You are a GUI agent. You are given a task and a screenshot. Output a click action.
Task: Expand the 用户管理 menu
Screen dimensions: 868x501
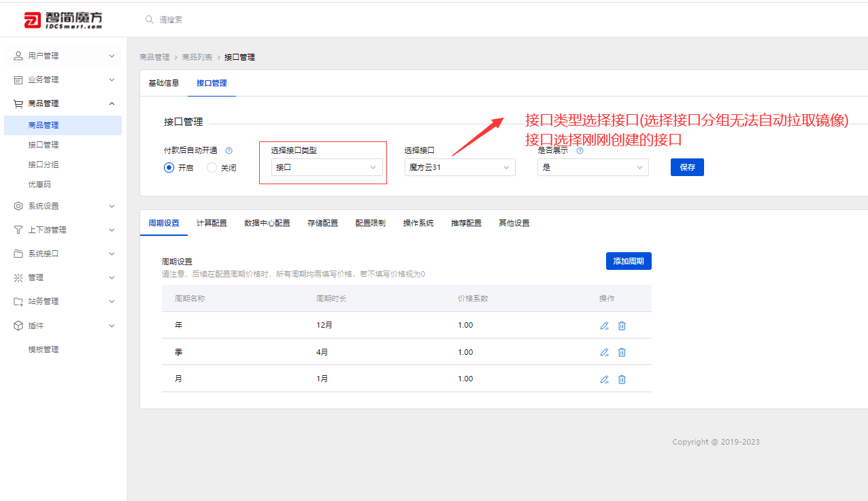(112, 56)
